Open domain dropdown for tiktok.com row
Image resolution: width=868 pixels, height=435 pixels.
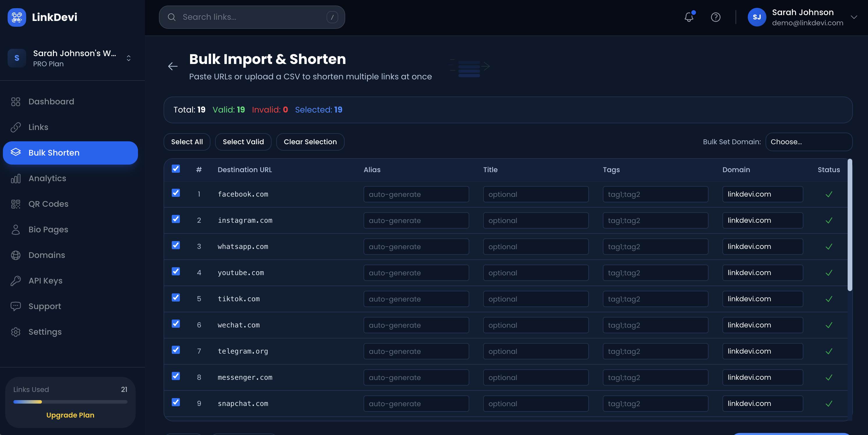[x=762, y=299]
